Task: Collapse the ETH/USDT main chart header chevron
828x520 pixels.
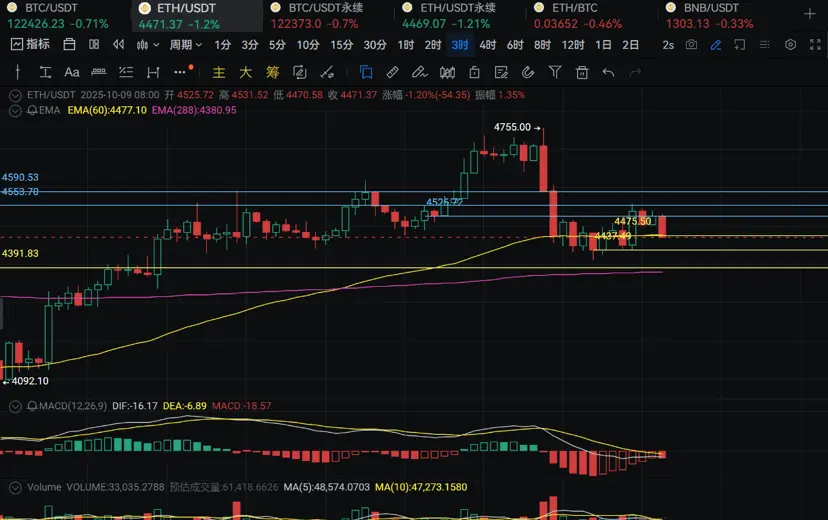Action: [15, 96]
